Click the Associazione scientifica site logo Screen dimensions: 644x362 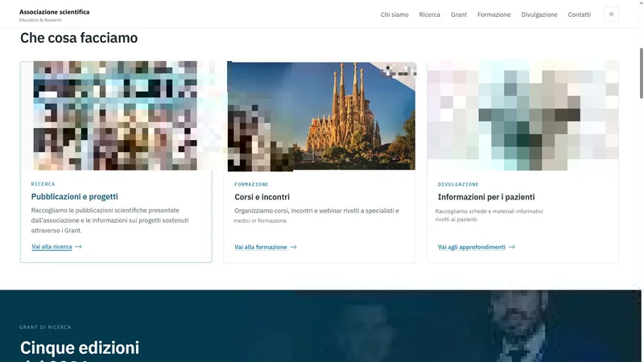(54, 12)
